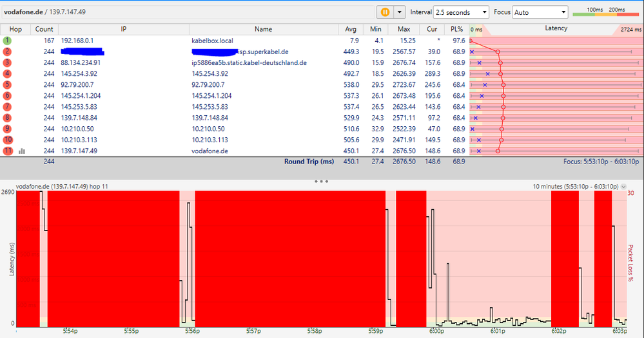The image size is (644, 338).
Task: Sort by the Avg column header
Action: [351, 29]
